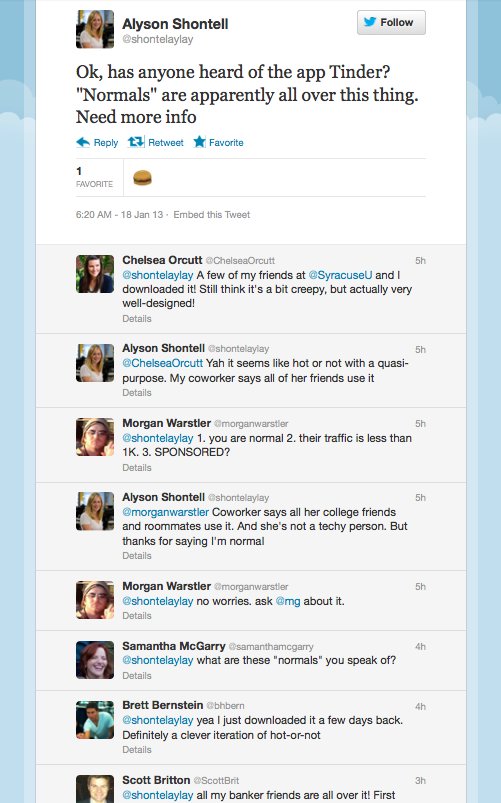Open the Morgan Warstler name in SPONSORED reply
Screen dimensions: 501x803
[166, 423]
